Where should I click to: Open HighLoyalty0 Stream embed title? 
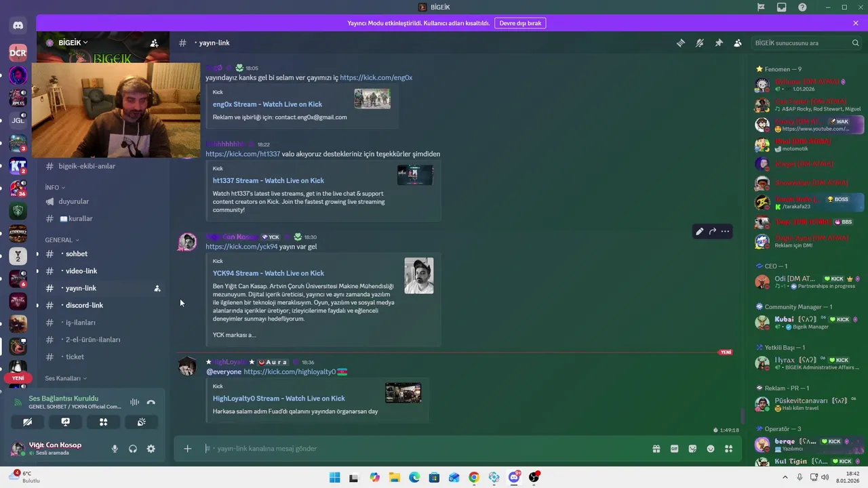click(279, 399)
